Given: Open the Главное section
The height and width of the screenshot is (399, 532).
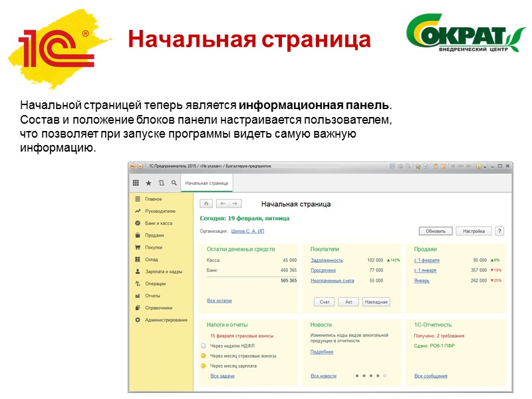Looking at the screenshot, I should [x=154, y=199].
